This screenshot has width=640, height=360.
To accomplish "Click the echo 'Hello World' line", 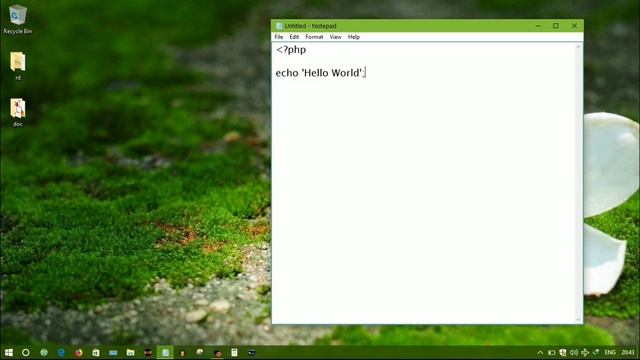I will coord(320,73).
